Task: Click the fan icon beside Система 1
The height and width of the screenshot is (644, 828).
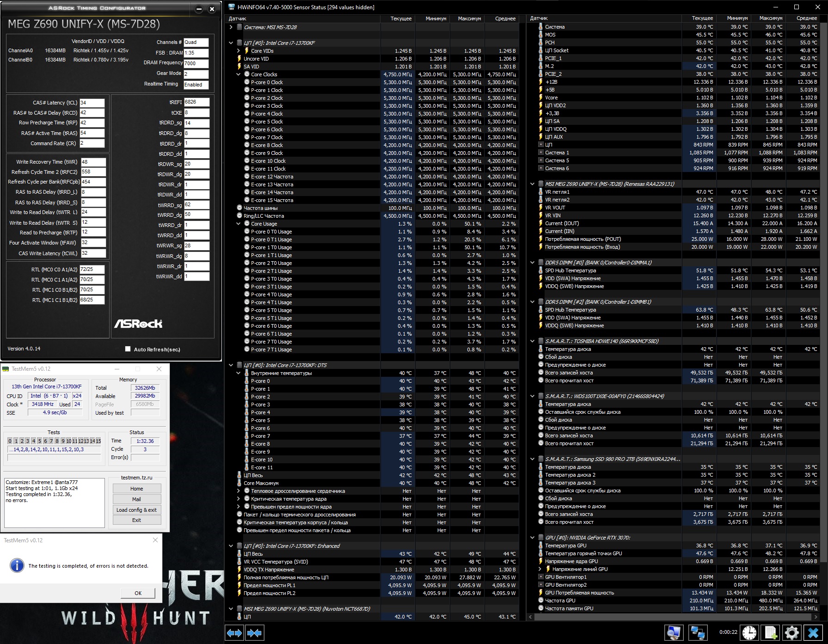Action: 540,153
